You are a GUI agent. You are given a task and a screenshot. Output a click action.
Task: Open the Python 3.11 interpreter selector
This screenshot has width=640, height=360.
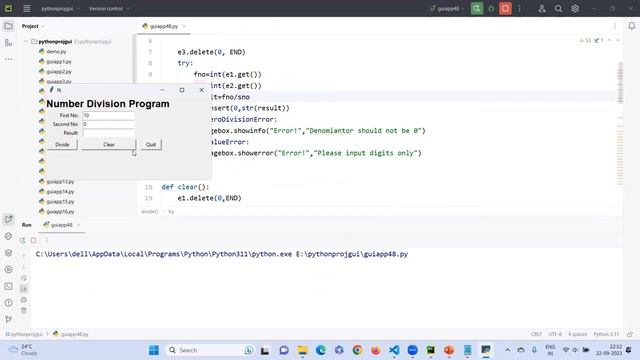coord(606,334)
